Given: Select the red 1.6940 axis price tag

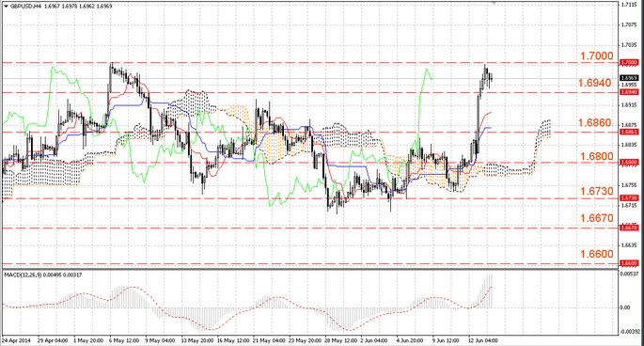Looking at the screenshot, I should 629,92.
